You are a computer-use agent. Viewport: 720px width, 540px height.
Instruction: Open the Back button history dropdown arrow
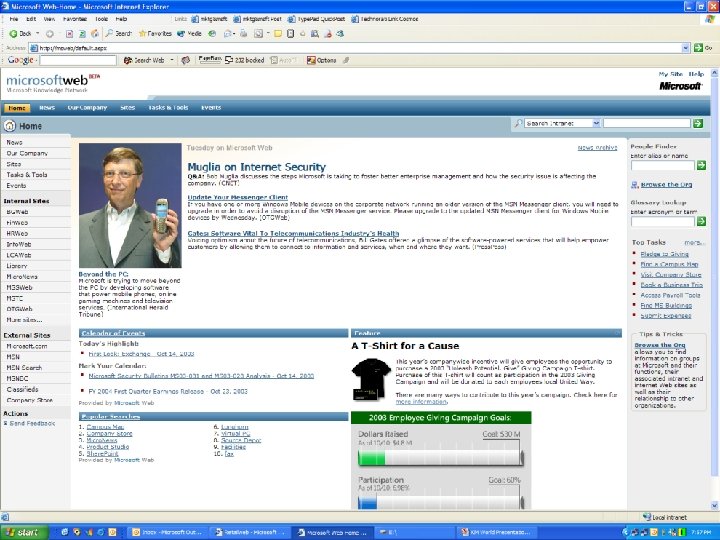[38, 34]
